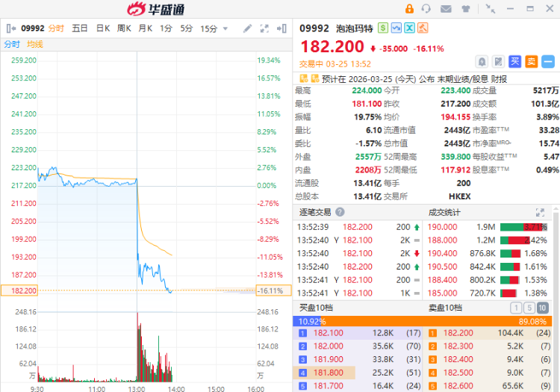
Task: Switch to 周K chart tab
Action: click(x=124, y=28)
